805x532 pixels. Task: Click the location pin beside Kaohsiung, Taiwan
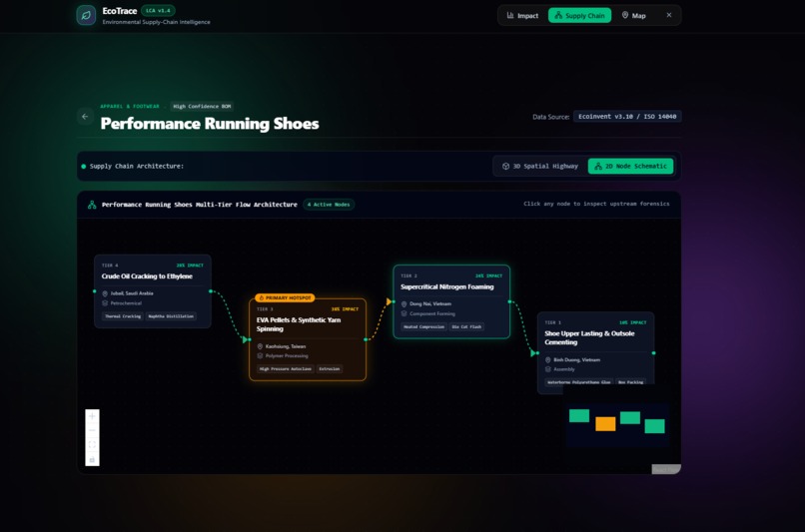tap(260, 346)
